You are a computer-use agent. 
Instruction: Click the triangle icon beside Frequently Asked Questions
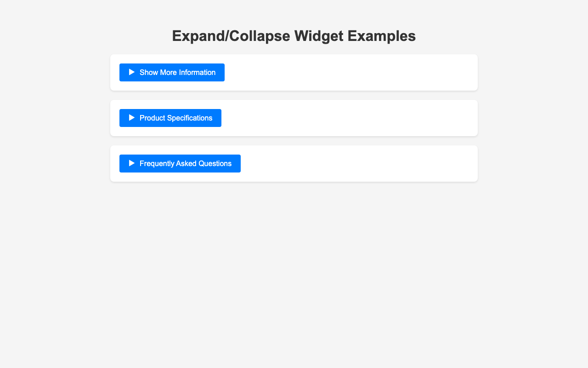[x=132, y=163]
